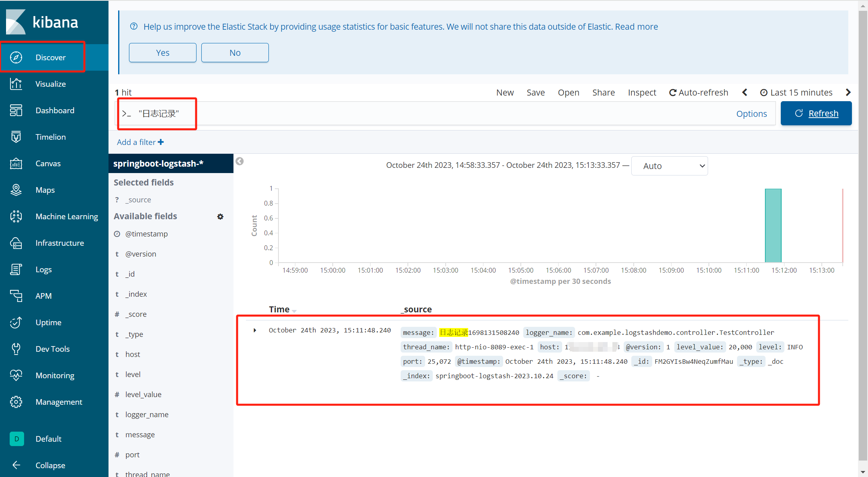Select the _index available field
Viewport: 868px width, 477px height.
point(136,294)
